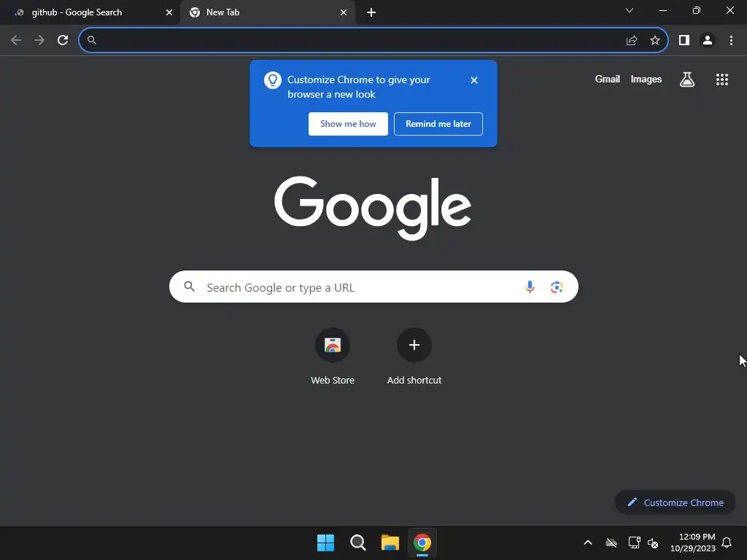
Task: Focus the address bar
Action: pos(373,41)
